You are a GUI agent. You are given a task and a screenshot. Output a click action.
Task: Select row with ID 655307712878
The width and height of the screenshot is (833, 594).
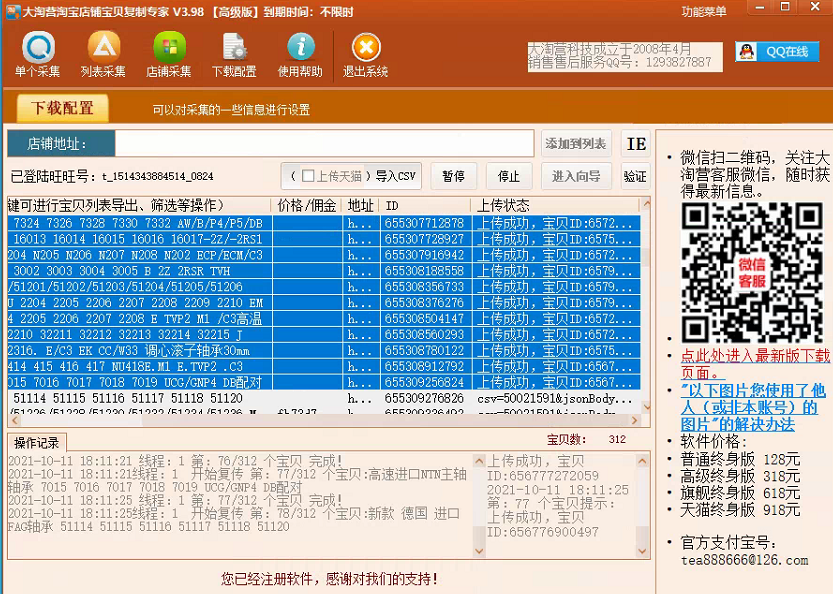324,223
